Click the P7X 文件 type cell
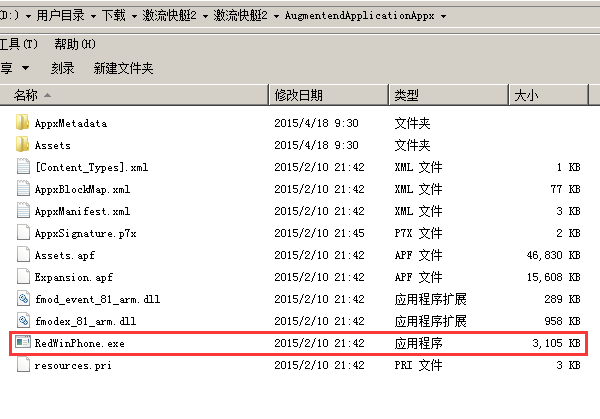The height and width of the screenshot is (419, 600). click(x=419, y=233)
